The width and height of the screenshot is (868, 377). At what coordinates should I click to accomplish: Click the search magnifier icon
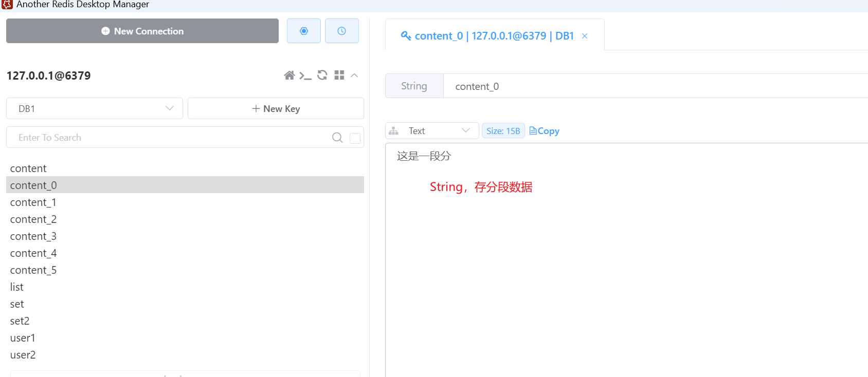337,138
